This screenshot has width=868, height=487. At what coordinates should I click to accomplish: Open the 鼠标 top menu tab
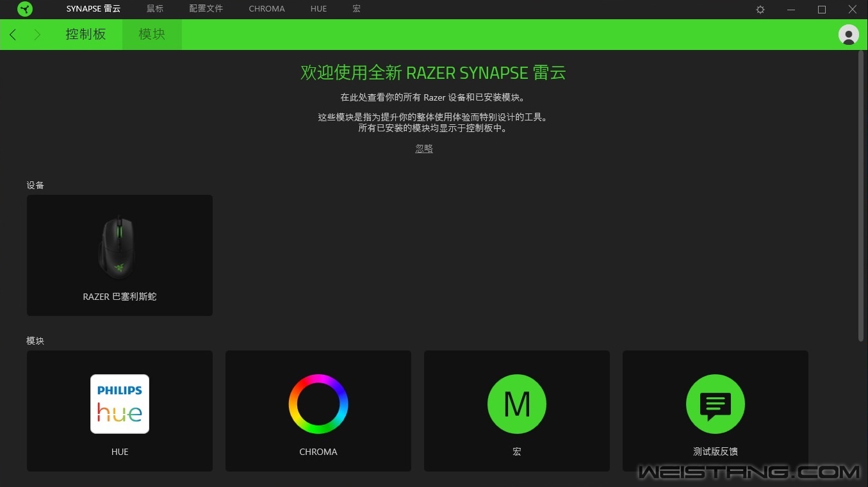point(155,9)
